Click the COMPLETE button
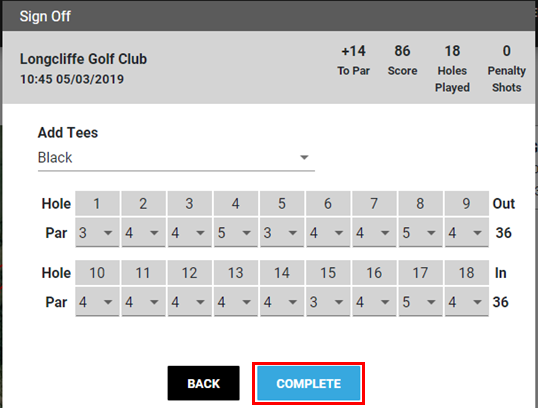 308,383
